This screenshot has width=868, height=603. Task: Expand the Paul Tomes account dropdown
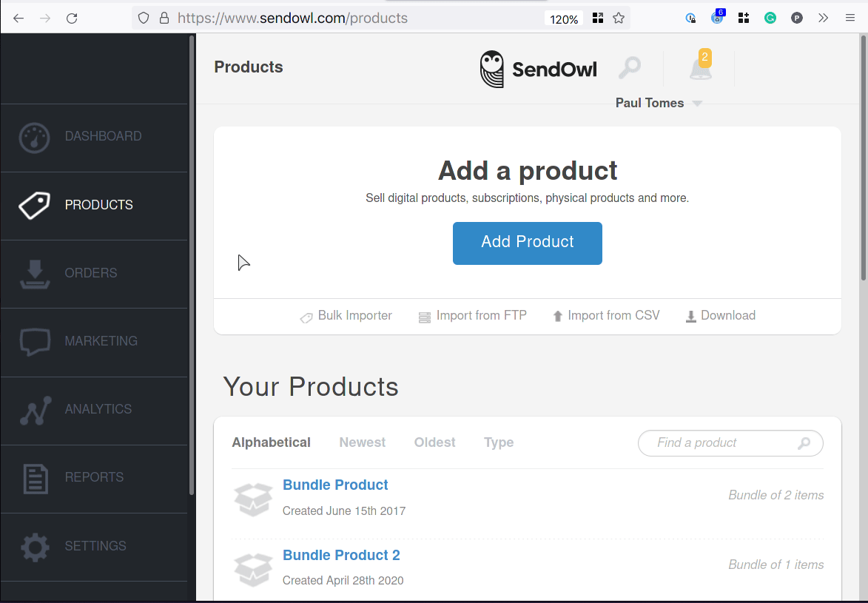[658, 103]
